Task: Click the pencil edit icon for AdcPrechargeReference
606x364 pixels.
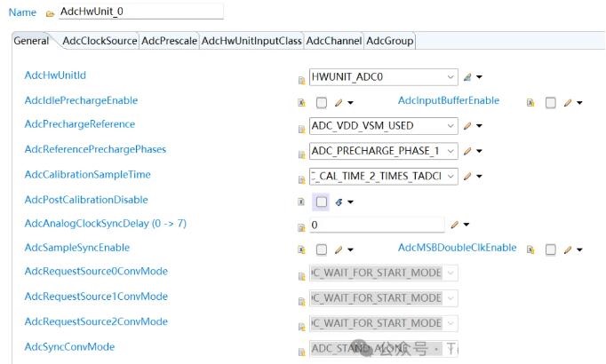Action: point(467,126)
